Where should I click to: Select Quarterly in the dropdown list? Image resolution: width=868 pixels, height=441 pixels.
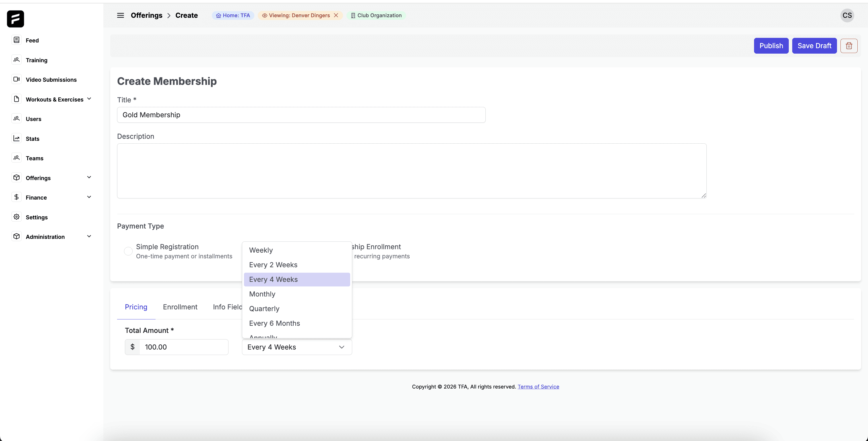(264, 309)
